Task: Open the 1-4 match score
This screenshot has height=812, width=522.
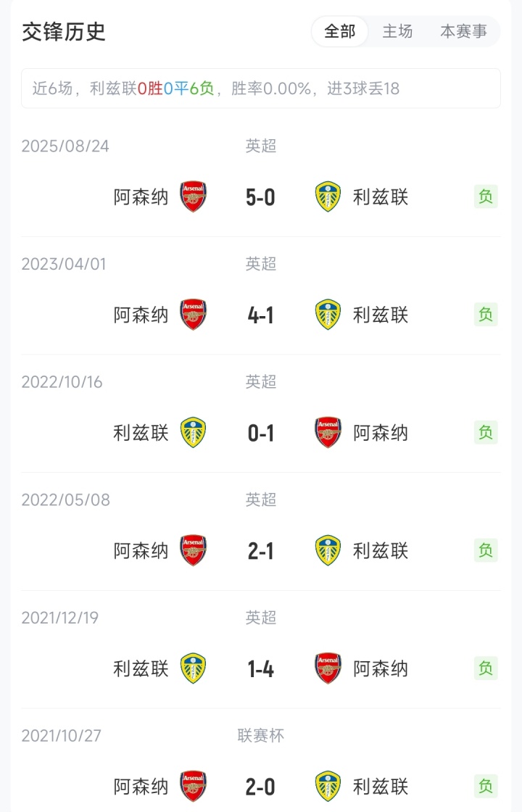Action: click(x=261, y=669)
